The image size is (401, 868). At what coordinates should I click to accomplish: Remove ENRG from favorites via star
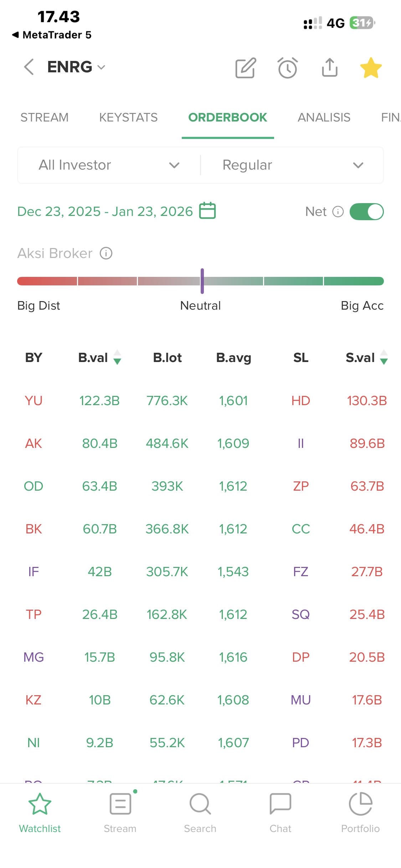coord(371,67)
